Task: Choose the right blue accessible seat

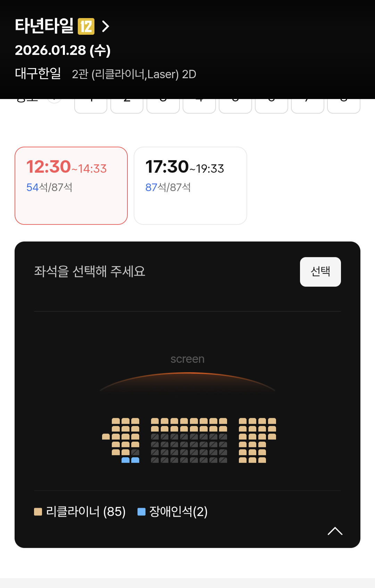Action: coord(135,460)
